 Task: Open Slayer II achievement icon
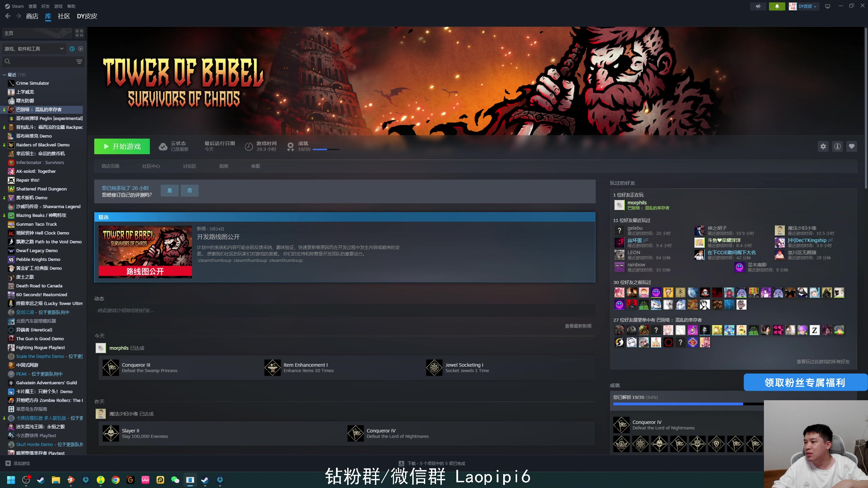tap(111, 433)
